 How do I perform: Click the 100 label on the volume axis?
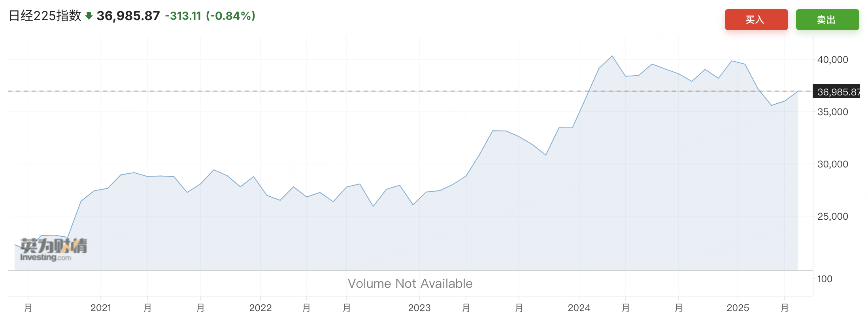pyautogui.click(x=825, y=279)
